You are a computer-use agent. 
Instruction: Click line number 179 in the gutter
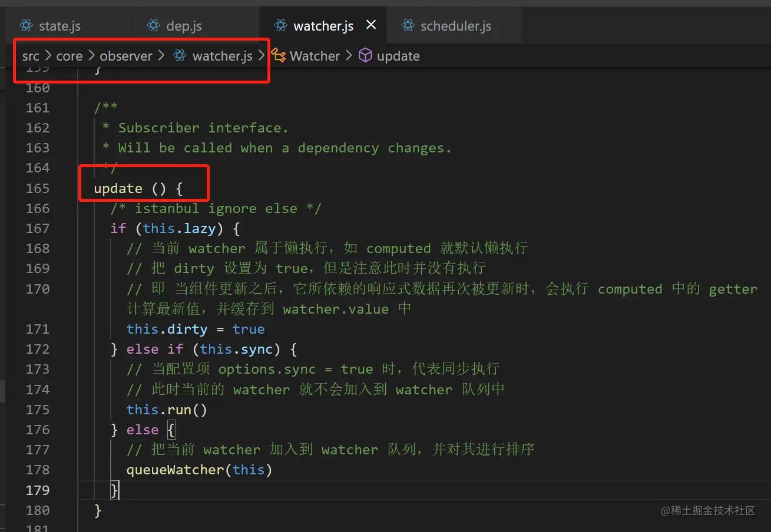pyautogui.click(x=38, y=490)
